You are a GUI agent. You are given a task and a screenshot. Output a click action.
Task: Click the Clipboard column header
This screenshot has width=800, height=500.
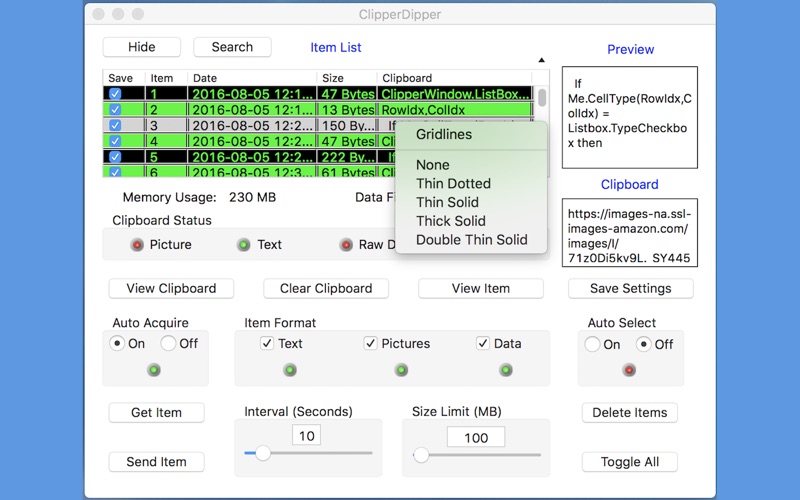pos(455,78)
